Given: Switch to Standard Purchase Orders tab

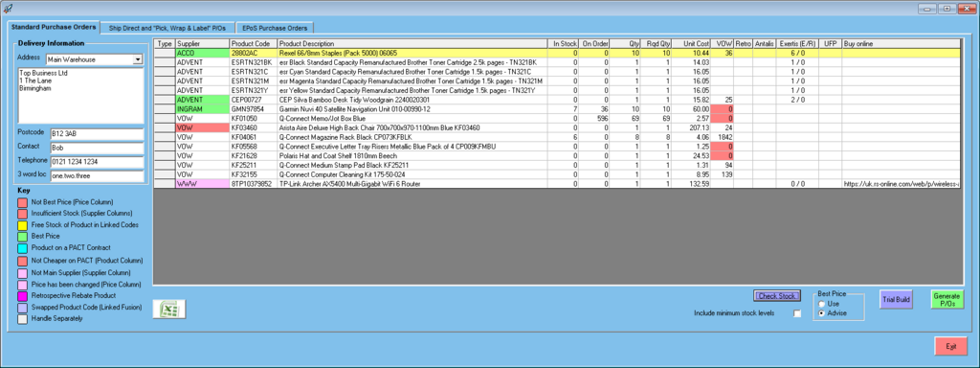Looking at the screenshot, I should tap(54, 27).
